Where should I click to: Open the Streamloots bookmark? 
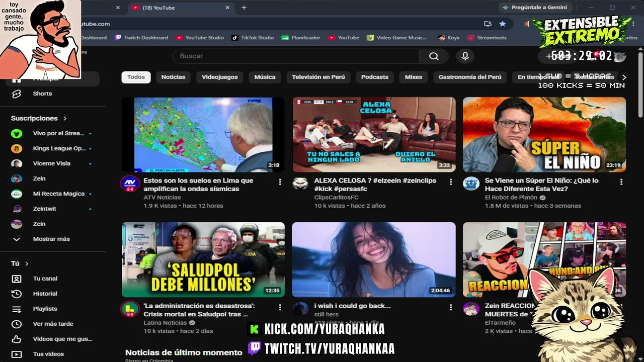(487, 38)
